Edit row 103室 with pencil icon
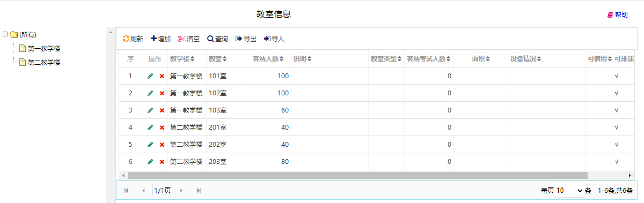This screenshot has height=203, width=644. tap(150, 110)
